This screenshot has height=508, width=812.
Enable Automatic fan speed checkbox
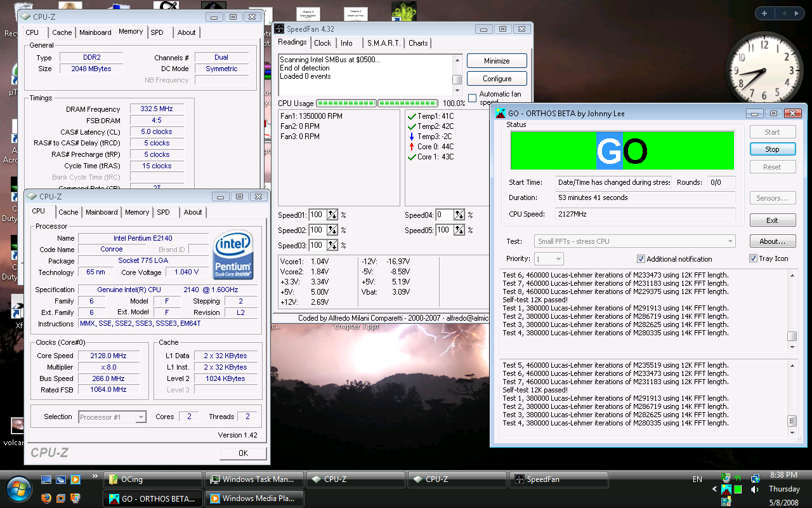(472, 98)
